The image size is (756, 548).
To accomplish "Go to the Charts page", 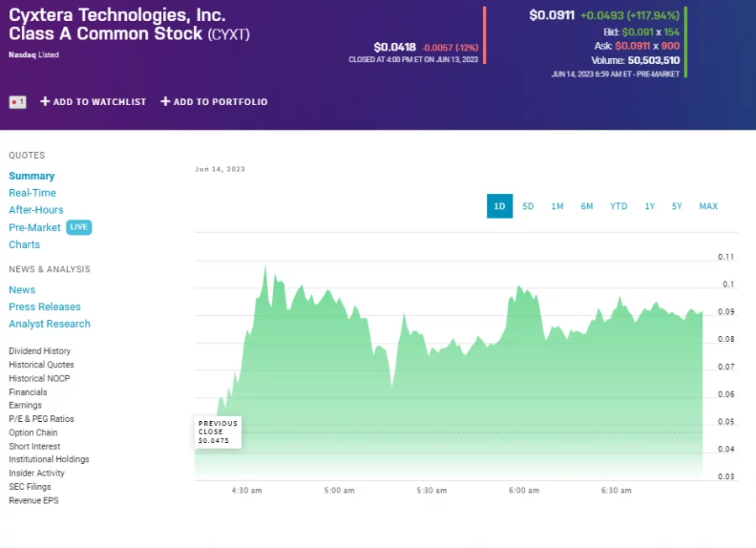I will click(24, 245).
